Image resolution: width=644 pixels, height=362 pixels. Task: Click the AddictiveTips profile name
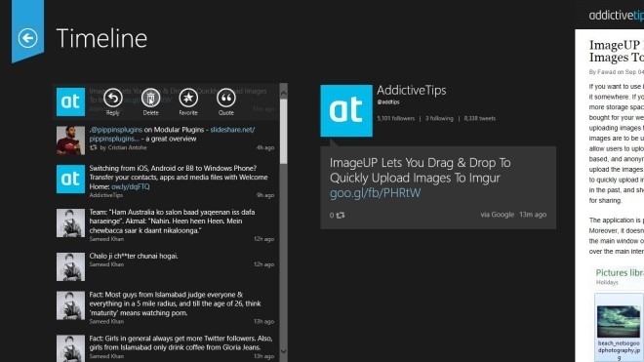pyautogui.click(x=412, y=90)
